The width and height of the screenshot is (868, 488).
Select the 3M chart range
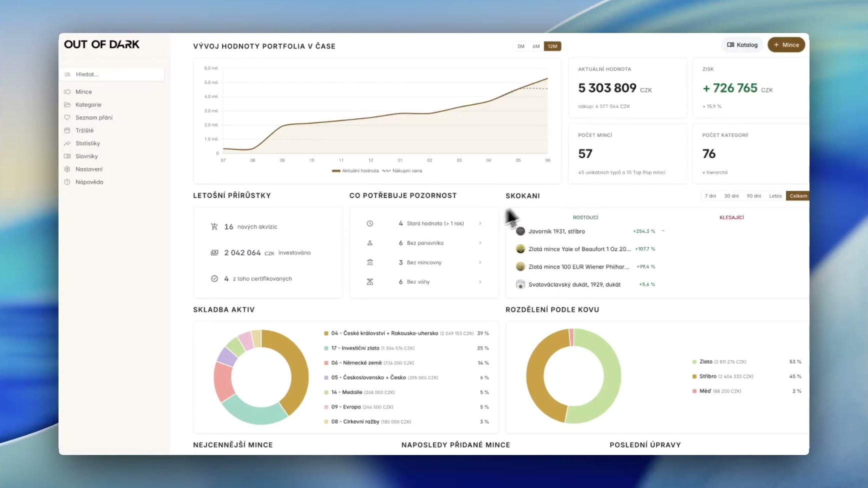point(521,46)
